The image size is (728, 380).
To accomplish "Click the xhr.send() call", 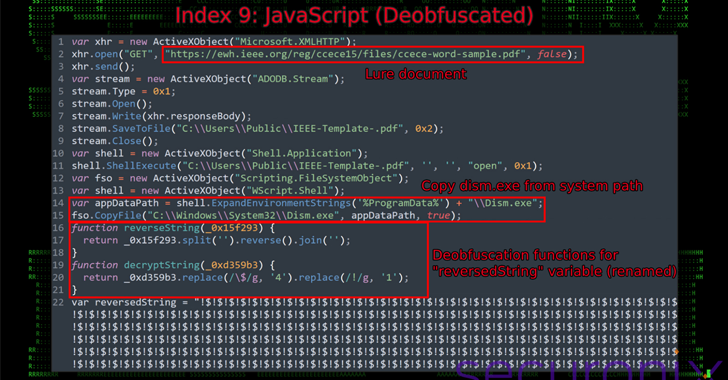I will point(103,66).
